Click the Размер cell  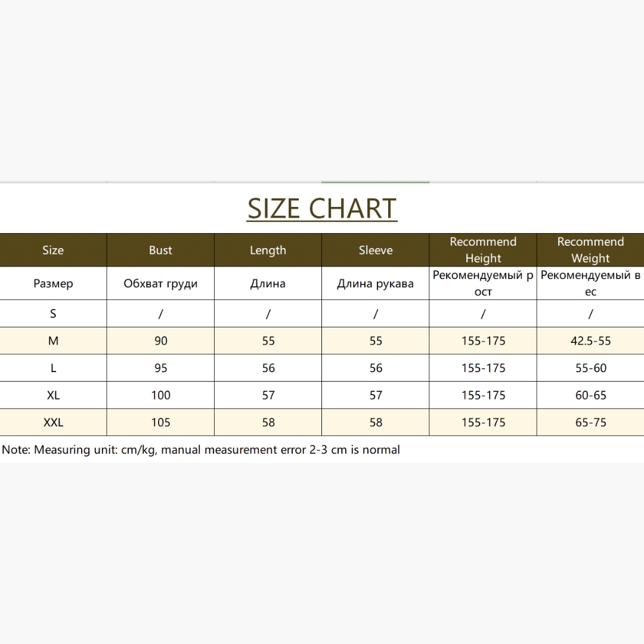53,283
